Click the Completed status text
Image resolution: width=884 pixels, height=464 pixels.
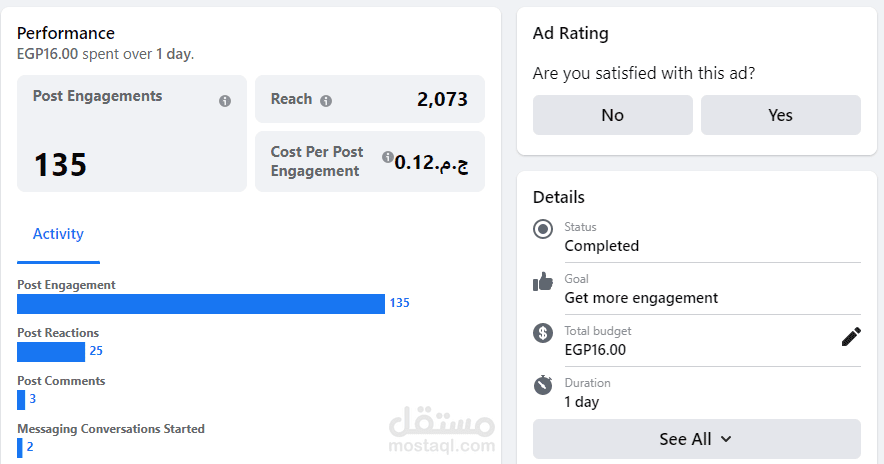click(601, 246)
